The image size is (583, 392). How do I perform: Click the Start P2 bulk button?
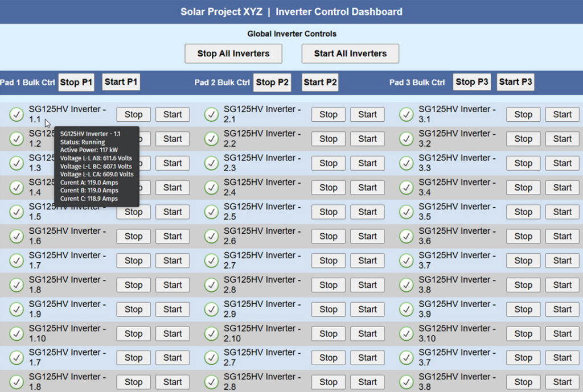click(x=320, y=82)
